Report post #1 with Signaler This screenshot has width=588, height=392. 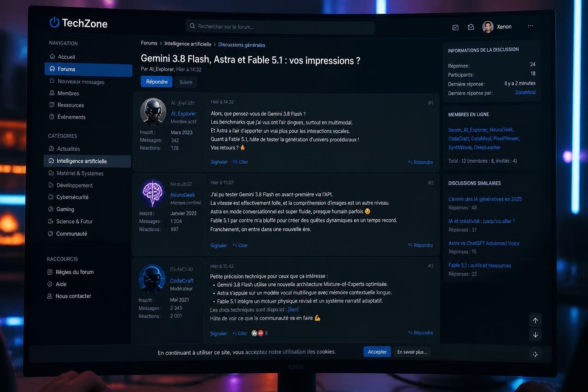coord(219,162)
